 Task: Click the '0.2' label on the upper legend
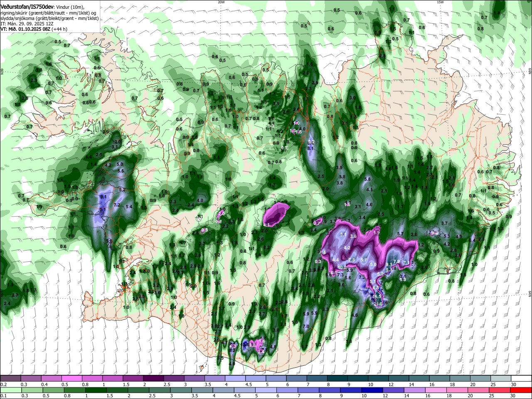coord(3,384)
